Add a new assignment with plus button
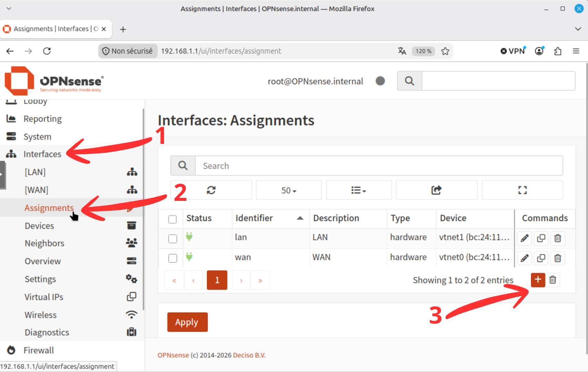This screenshot has width=588, height=372. [x=538, y=280]
